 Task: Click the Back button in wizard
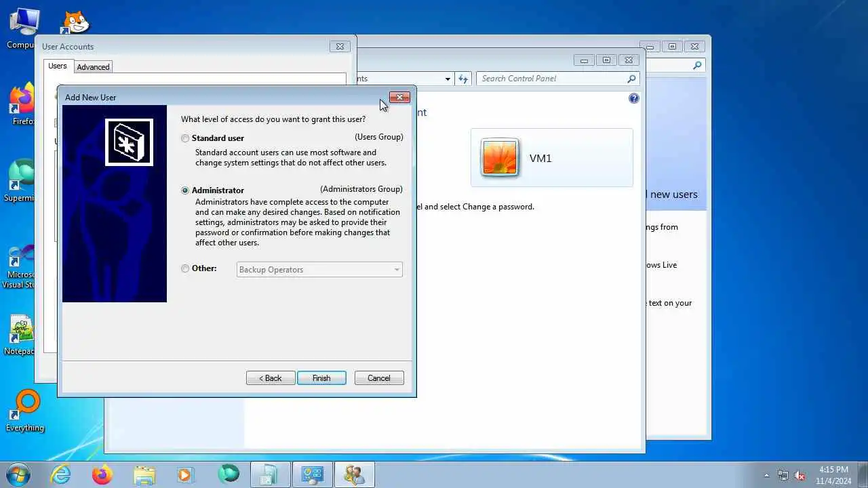[x=271, y=378]
